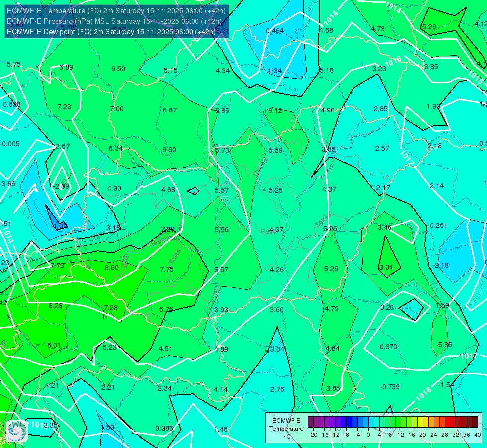
Task: Click the 8.60 temperature value
Action: (x=112, y=268)
